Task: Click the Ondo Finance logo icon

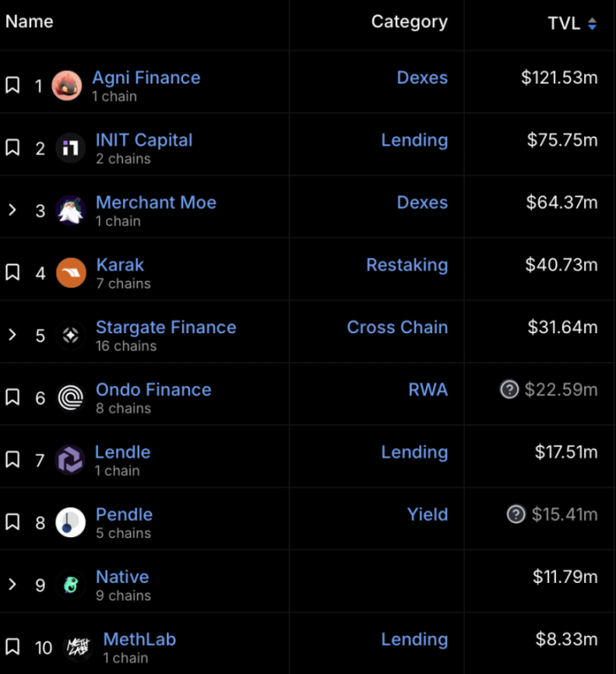Action: [71, 397]
